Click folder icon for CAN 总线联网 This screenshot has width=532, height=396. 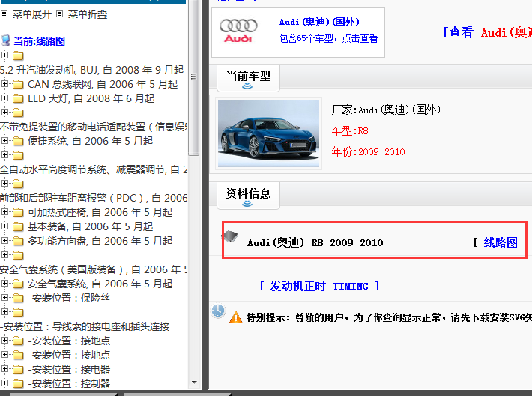[18, 84]
